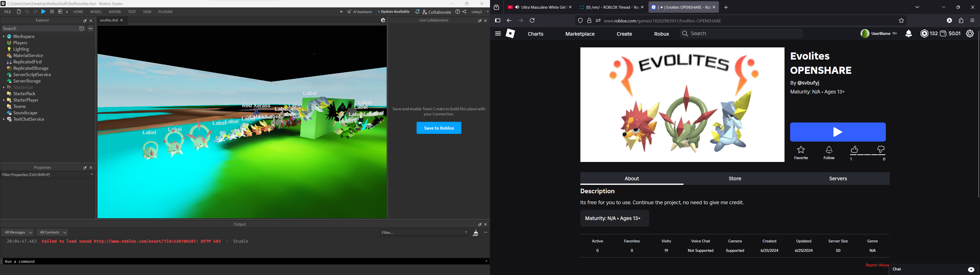The width and height of the screenshot is (980, 275).
Task: Open creator link @svbufyj
Action: point(808,83)
